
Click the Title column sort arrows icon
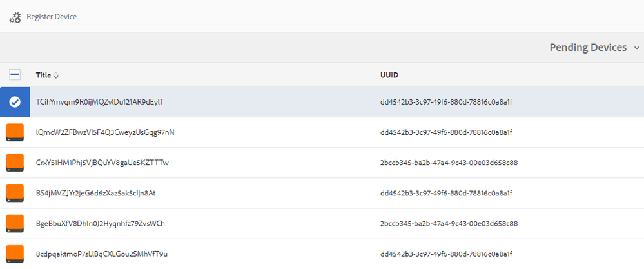click(56, 75)
